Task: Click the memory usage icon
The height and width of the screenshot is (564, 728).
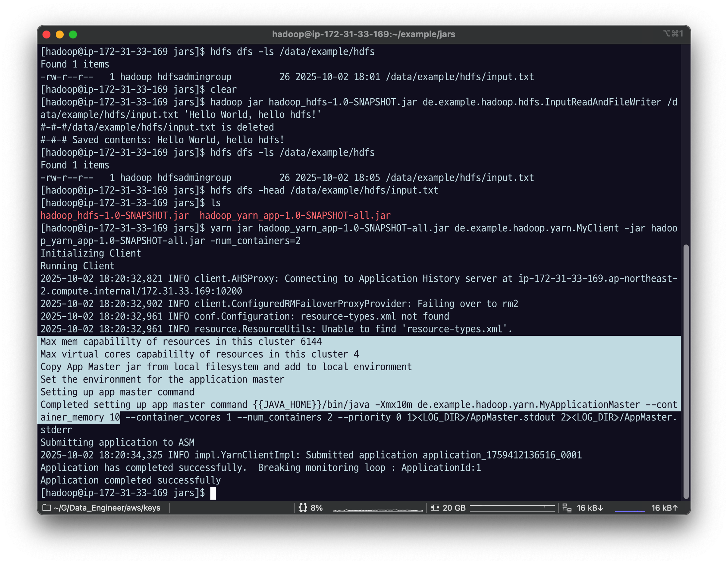Action: pyautogui.click(x=435, y=508)
